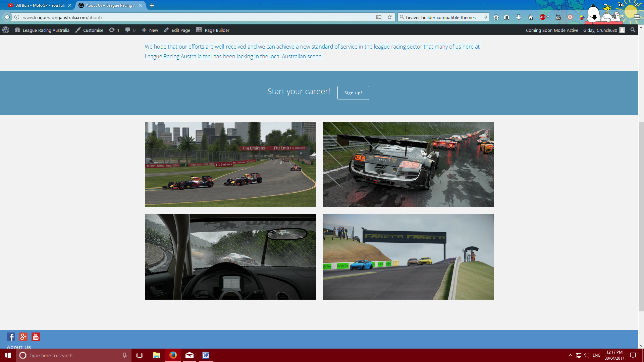This screenshot has height=362, width=644.
Task: Click the Facebook icon in the footer
Action: point(11,337)
